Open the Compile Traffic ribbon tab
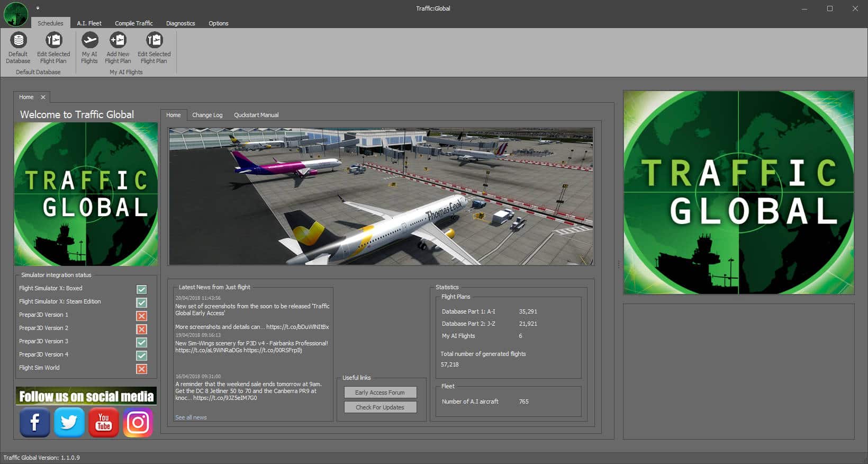The width and height of the screenshot is (868, 464). pyautogui.click(x=134, y=23)
